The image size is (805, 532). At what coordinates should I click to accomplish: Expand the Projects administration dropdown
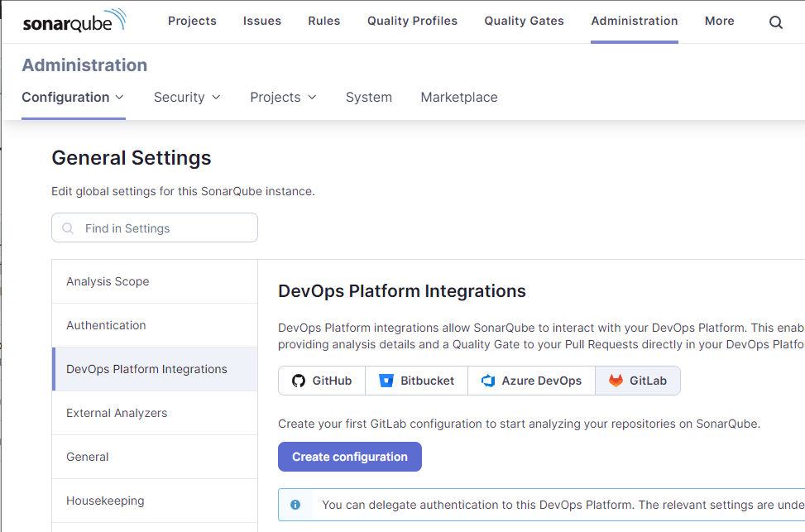[x=283, y=98]
